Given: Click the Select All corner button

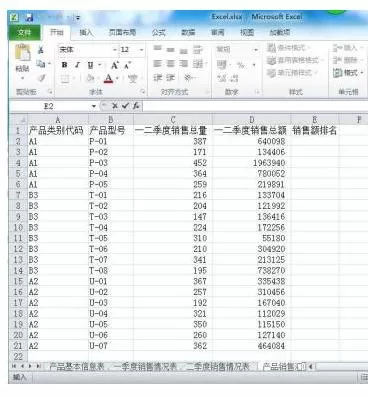Looking at the screenshot, I should tap(18, 120).
